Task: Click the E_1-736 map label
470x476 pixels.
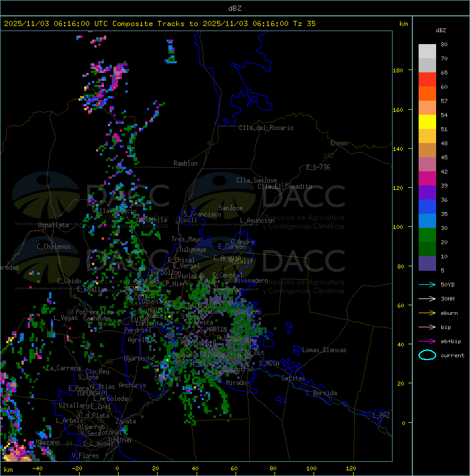Action: (318, 167)
